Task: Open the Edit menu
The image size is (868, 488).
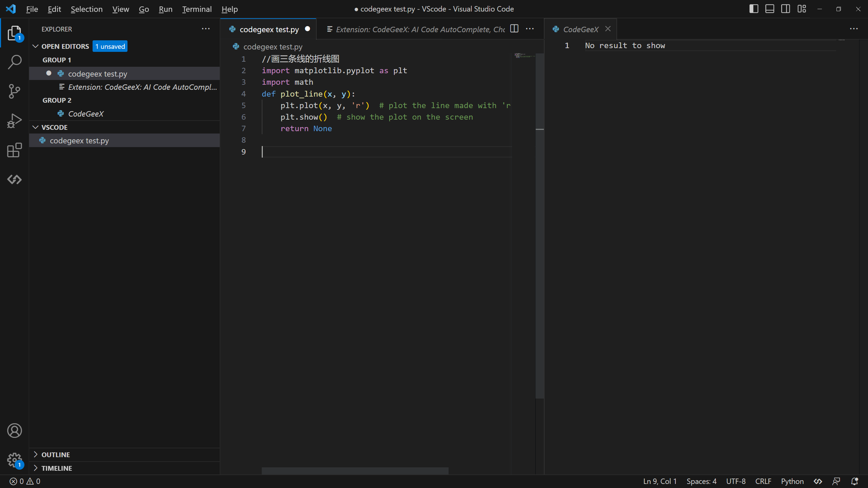Action: point(54,9)
